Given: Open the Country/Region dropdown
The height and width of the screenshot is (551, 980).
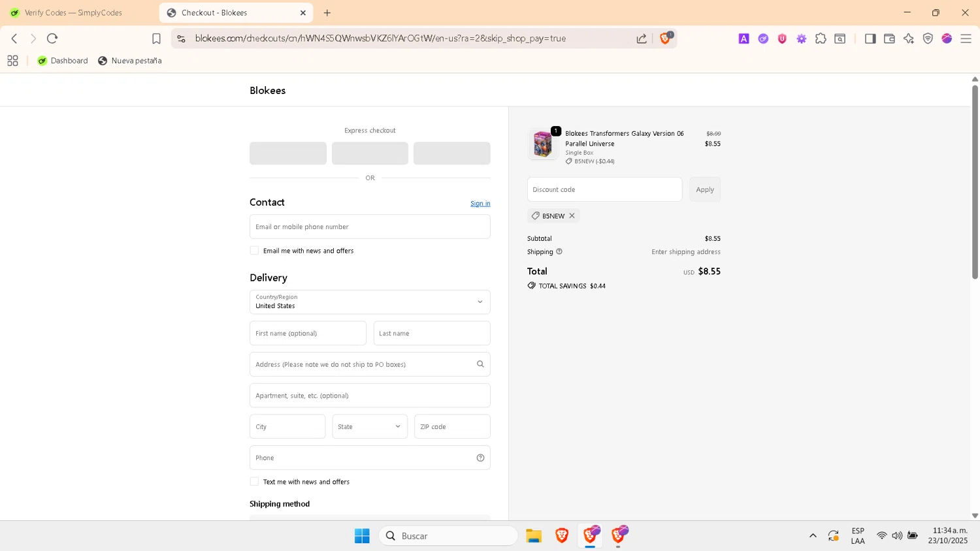Looking at the screenshot, I should pos(370,302).
